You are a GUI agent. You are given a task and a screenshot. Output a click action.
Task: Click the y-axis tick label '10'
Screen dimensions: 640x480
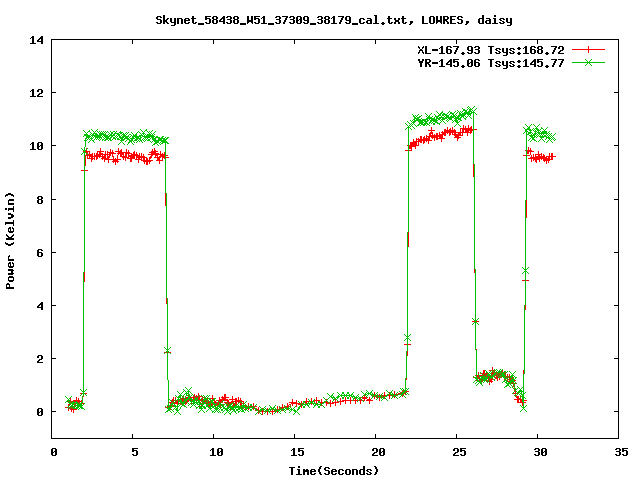pos(36,146)
